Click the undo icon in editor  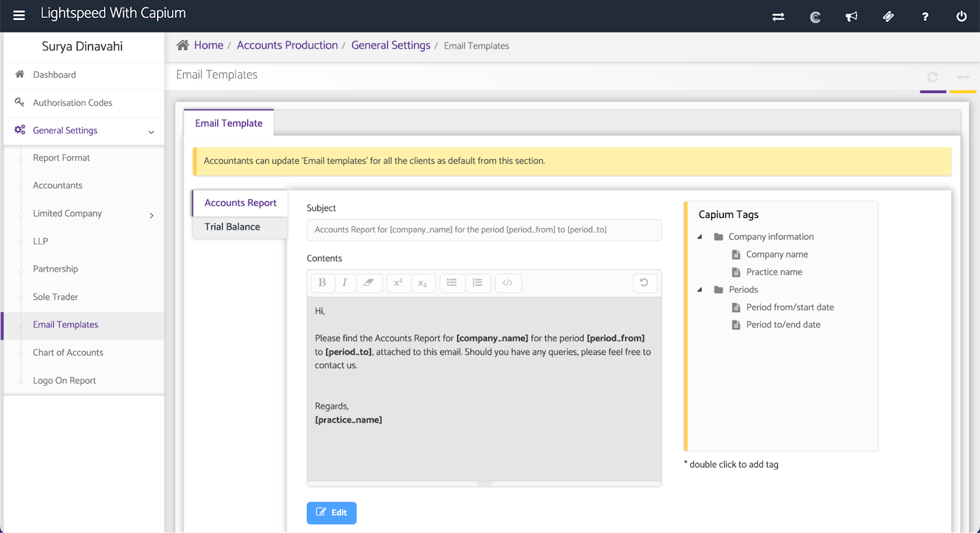pyautogui.click(x=644, y=283)
